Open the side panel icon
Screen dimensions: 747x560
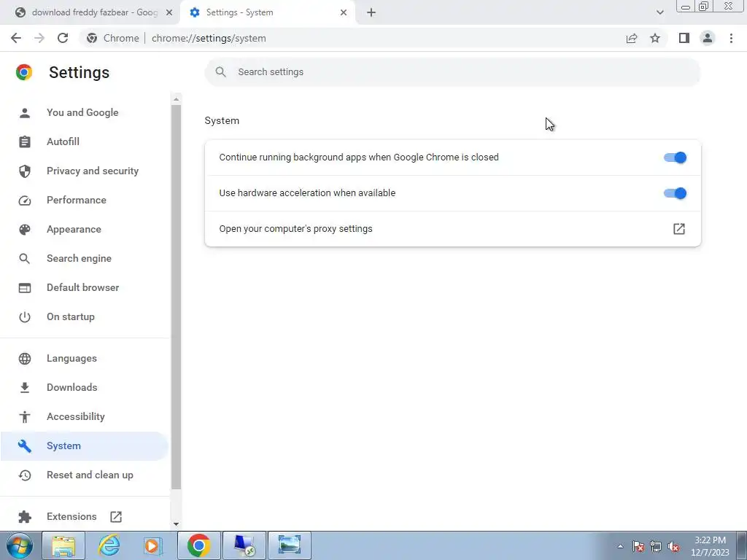[684, 38]
